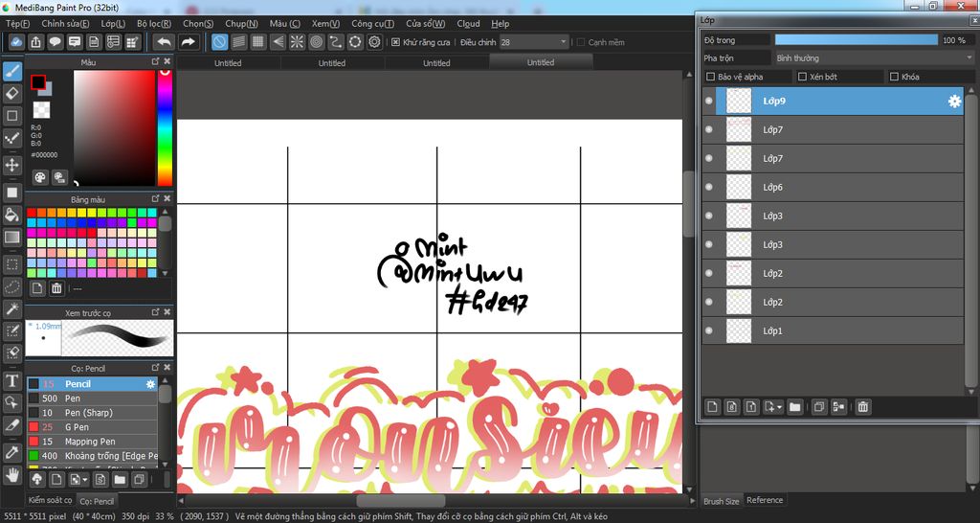Viewport: 980px width, 523px height.
Task: Adjust Độ trong opacity slider
Action: (857, 40)
